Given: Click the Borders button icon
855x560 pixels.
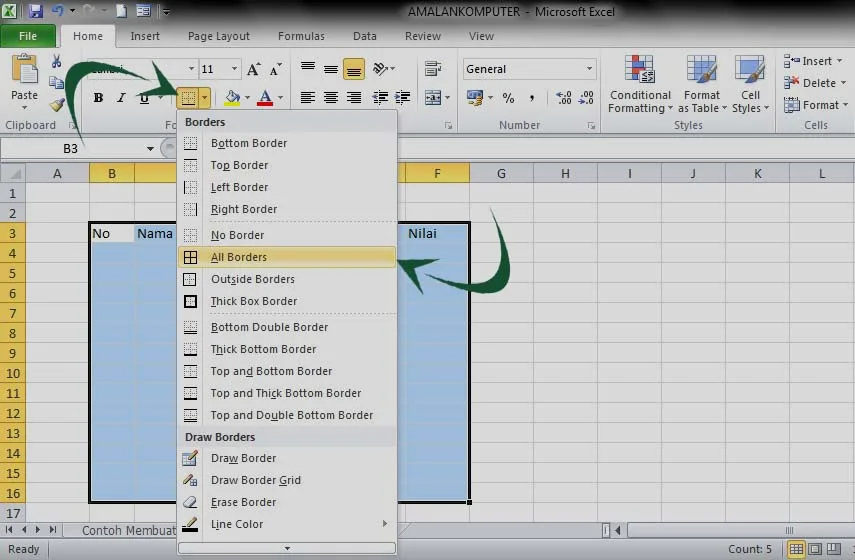Looking at the screenshot, I should (x=188, y=98).
